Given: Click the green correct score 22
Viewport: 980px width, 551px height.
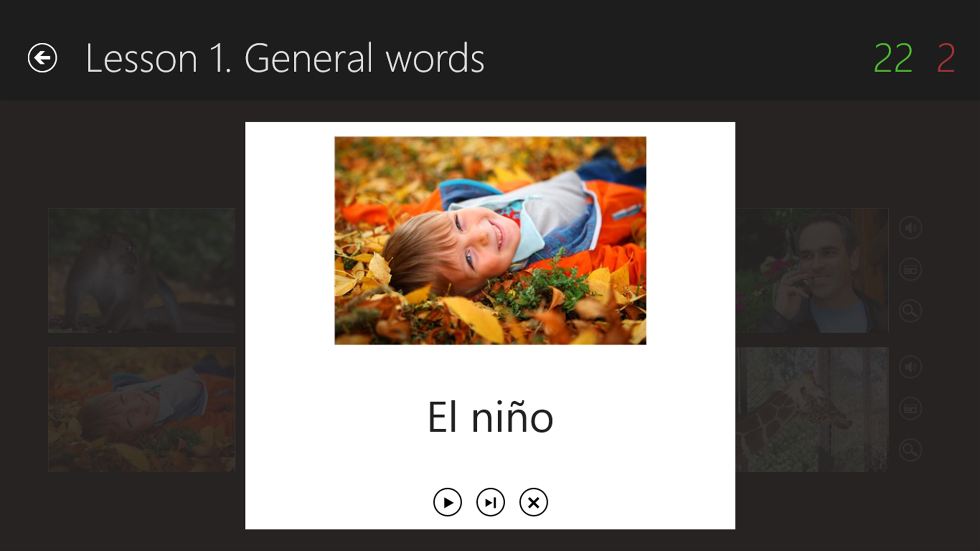Looking at the screenshot, I should tap(893, 58).
